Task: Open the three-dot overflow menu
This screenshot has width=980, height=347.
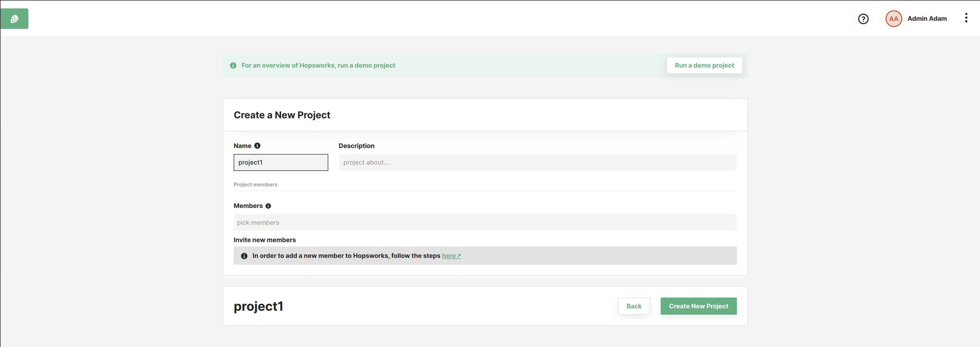Action: point(966,18)
